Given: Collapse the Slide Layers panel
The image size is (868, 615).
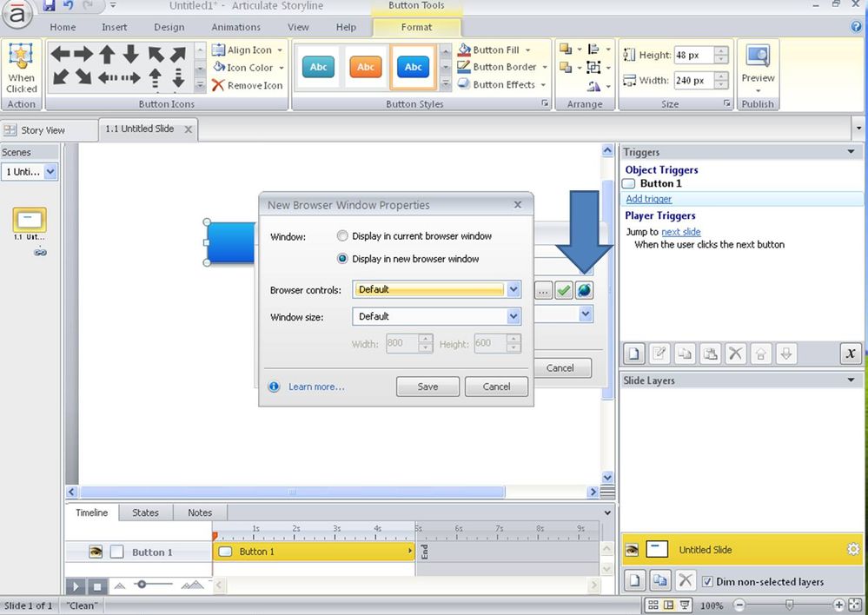Looking at the screenshot, I should click(x=851, y=380).
